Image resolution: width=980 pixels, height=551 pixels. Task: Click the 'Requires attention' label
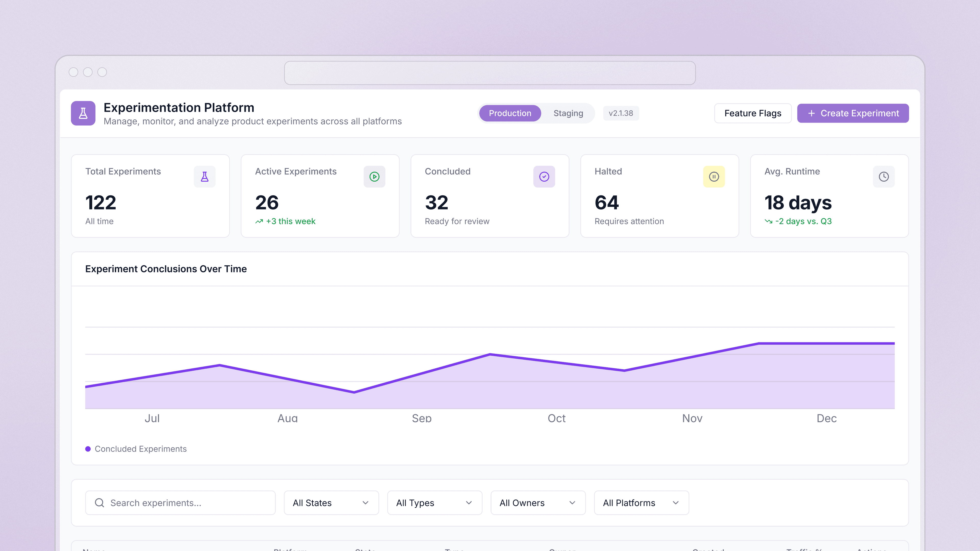(629, 221)
